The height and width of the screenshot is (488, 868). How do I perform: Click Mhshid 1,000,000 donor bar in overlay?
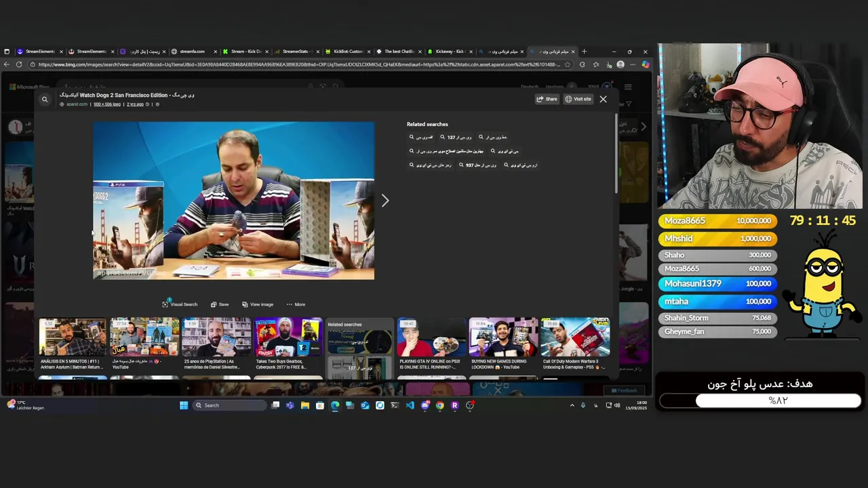tap(717, 239)
